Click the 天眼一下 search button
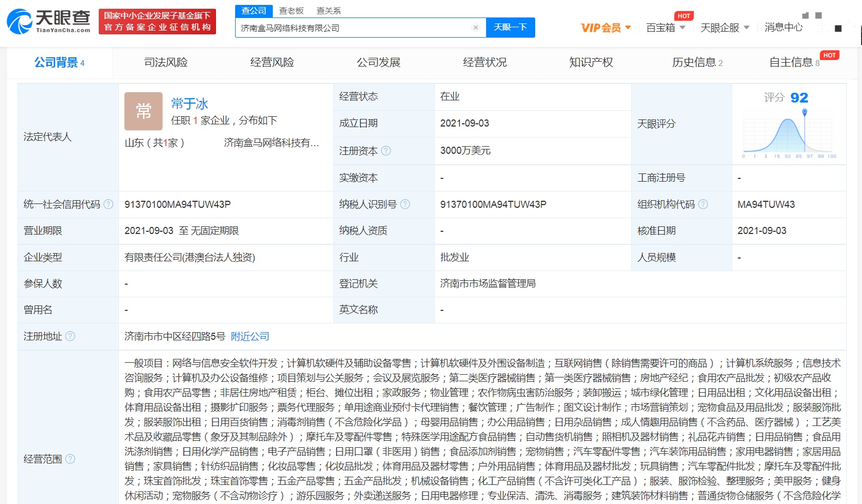The width and height of the screenshot is (862, 504). [510, 27]
